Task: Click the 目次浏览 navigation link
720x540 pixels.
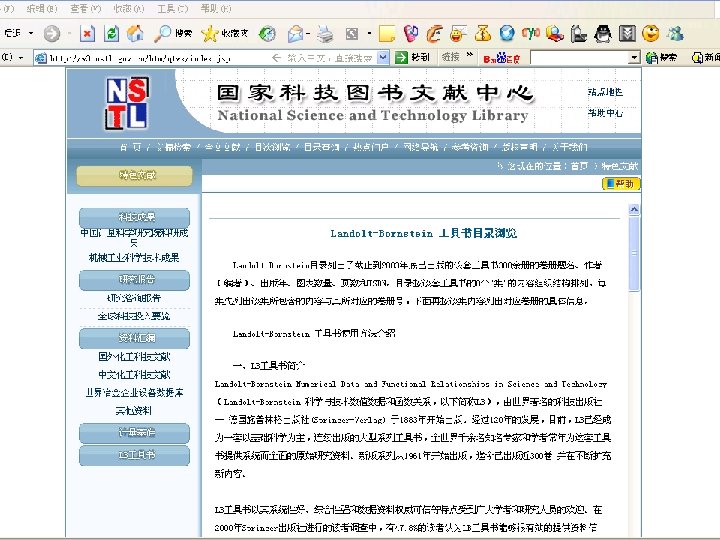Action: [x=272, y=147]
